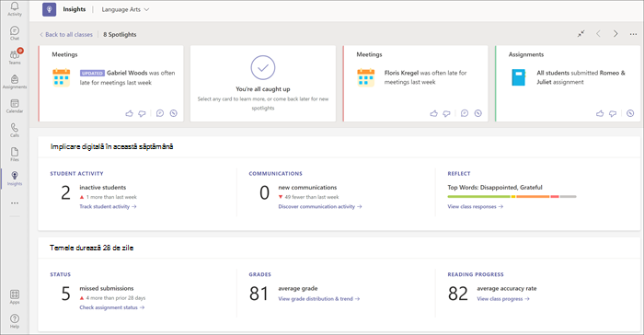Screen dimensions: 644x335
Task: Click Top Words: Disappointed, Grateful text
Action: pyautogui.click(x=495, y=188)
